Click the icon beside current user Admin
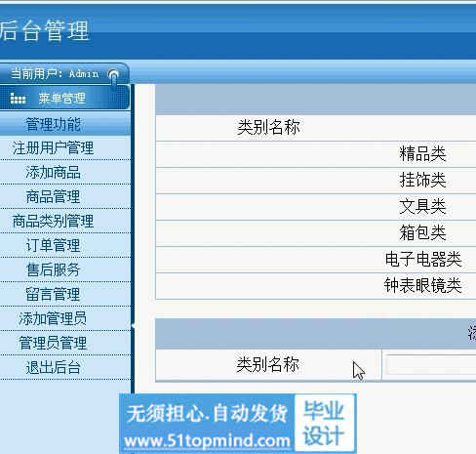The image size is (476, 454). tap(113, 75)
